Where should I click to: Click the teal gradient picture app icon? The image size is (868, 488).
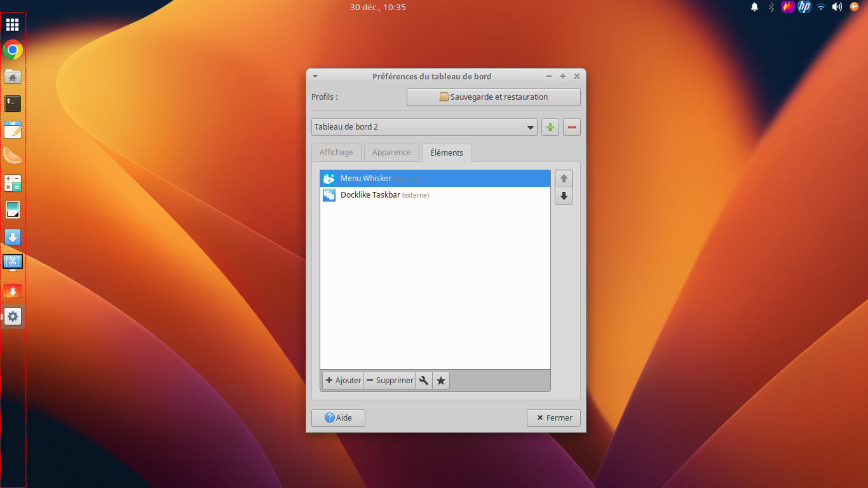click(13, 210)
